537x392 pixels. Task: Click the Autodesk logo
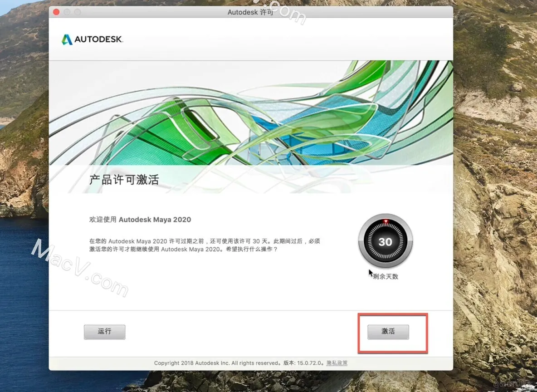tap(92, 39)
